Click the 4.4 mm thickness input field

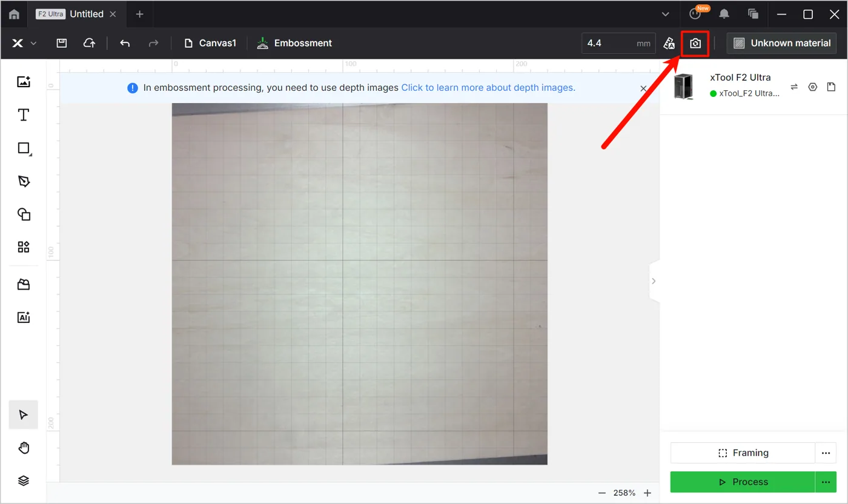[x=618, y=43]
